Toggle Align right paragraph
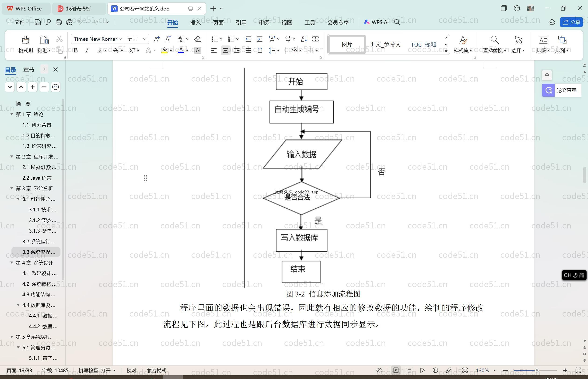The image size is (588, 379). 237,50
